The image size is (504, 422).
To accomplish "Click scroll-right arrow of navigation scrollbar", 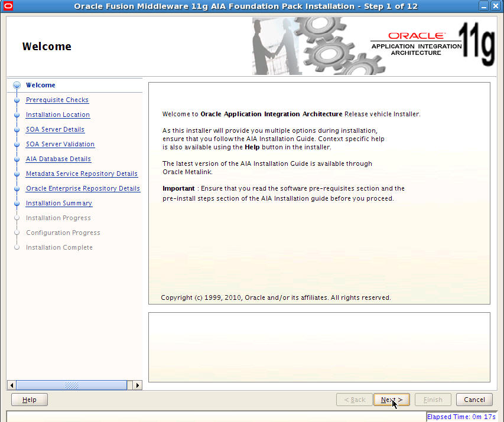I will pyautogui.click(x=138, y=385).
